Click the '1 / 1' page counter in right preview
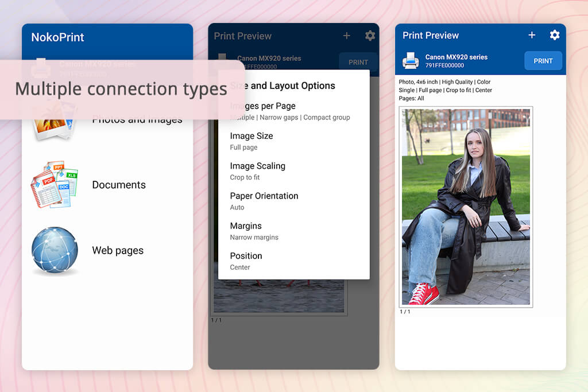 405,312
